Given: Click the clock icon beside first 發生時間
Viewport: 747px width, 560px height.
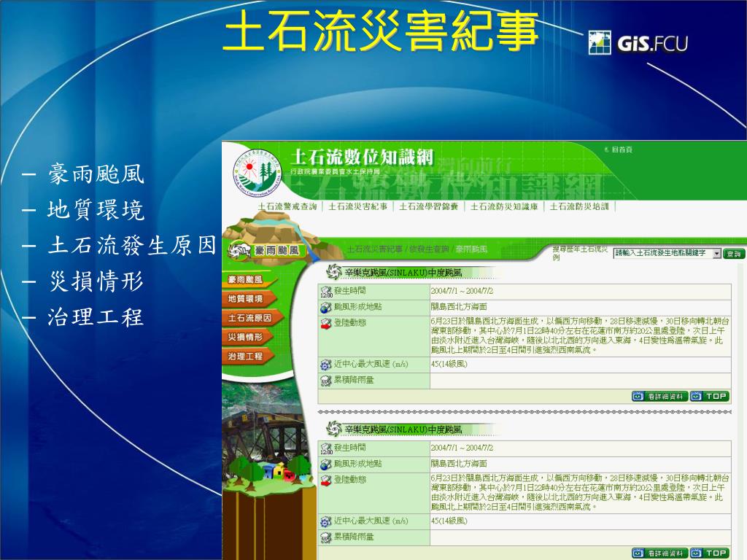Looking at the screenshot, I should pos(326,292).
